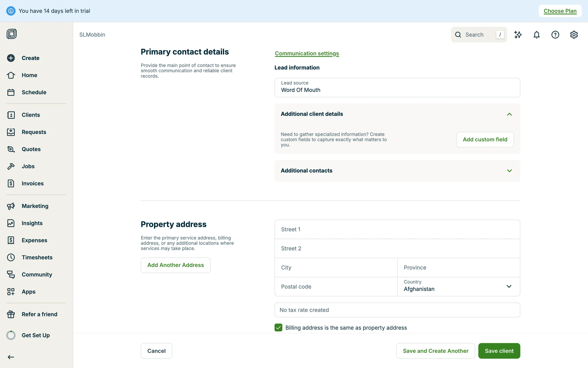Image resolution: width=588 pixels, height=368 pixels.
Task: Click the info icon in trial banner
Action: click(11, 11)
